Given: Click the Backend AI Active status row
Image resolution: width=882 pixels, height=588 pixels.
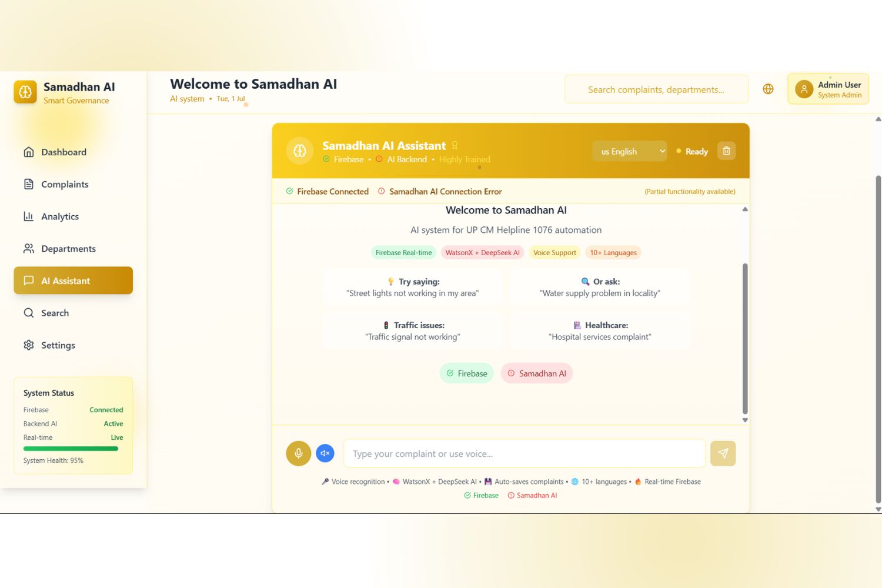Looking at the screenshot, I should tap(73, 424).
